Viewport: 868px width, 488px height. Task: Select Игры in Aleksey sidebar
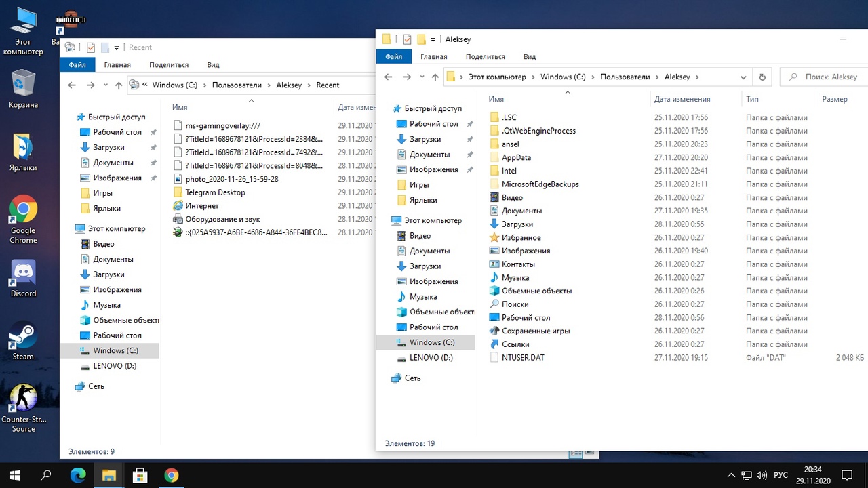tap(419, 184)
